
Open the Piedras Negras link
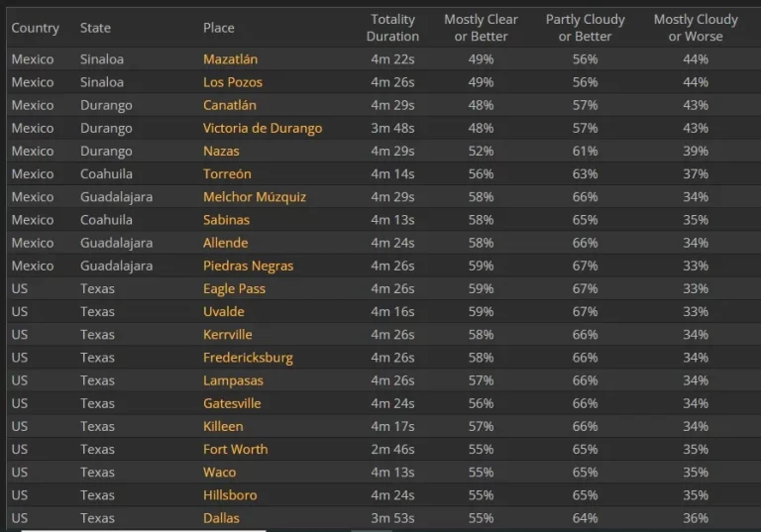coord(248,266)
